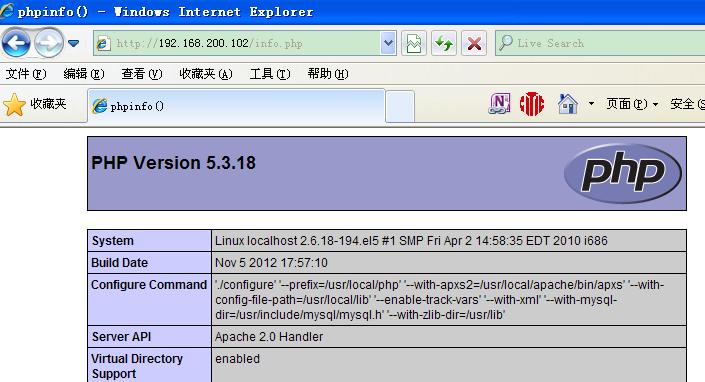Open the 文件(F) menu
This screenshot has width=705, height=382.
(x=26, y=74)
